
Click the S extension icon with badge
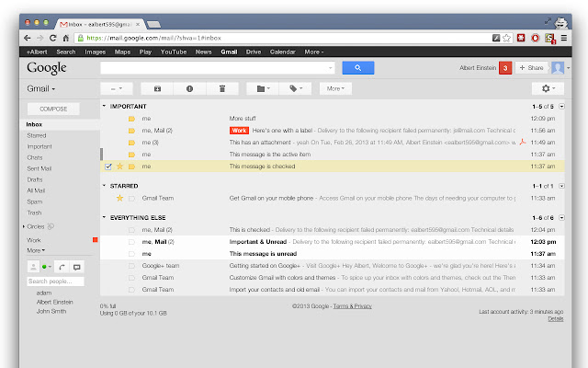tap(549, 39)
